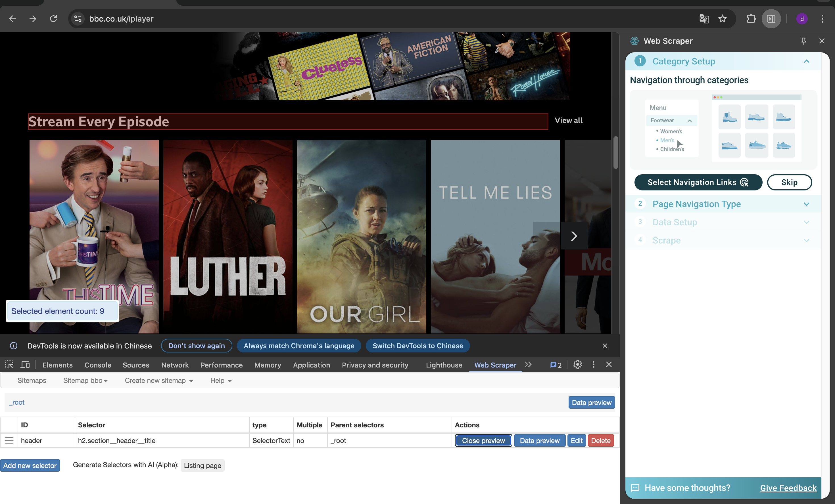
Task: Open DevTools settings gear
Action: (577, 364)
